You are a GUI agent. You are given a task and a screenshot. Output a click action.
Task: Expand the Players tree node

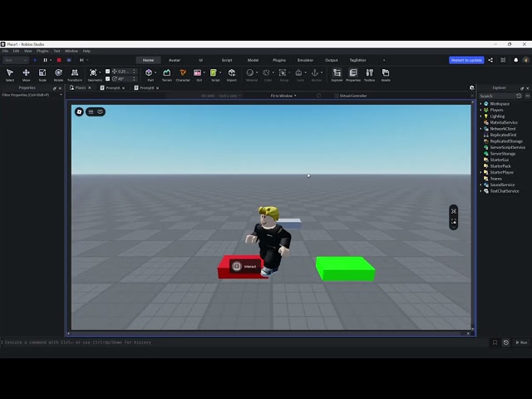click(480, 110)
